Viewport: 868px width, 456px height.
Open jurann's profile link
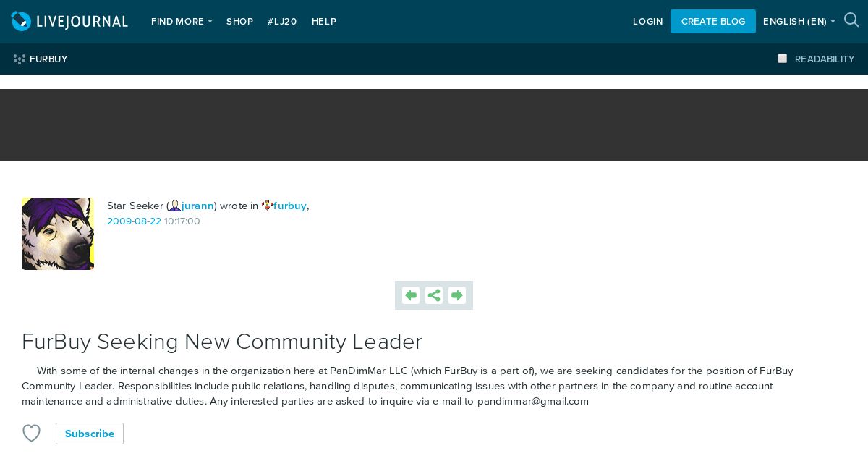[197, 206]
